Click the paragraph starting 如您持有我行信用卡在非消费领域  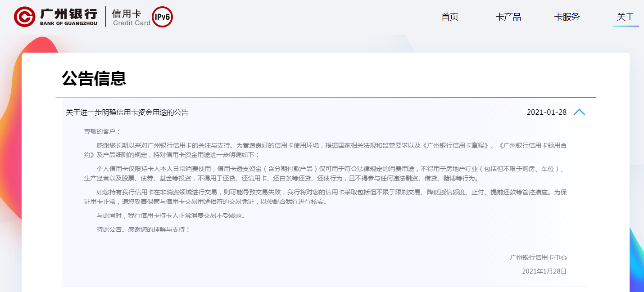(x=325, y=197)
